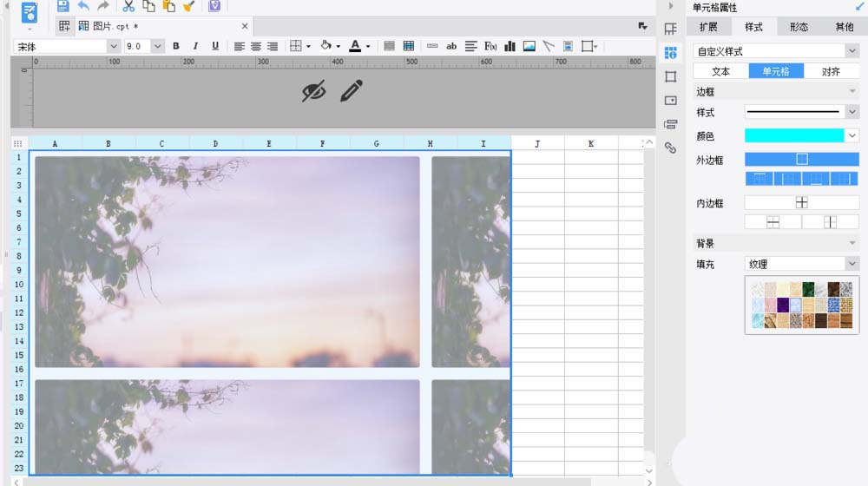Image resolution: width=868 pixels, height=486 pixels.
Task: Expand the 纹理 fill type dropdown
Action: click(x=801, y=264)
